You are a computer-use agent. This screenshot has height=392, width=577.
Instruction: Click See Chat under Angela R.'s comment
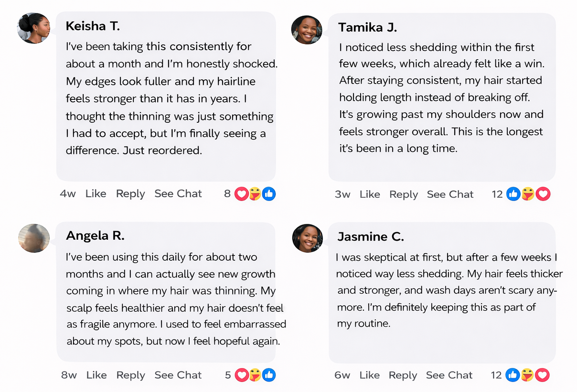[178, 375]
